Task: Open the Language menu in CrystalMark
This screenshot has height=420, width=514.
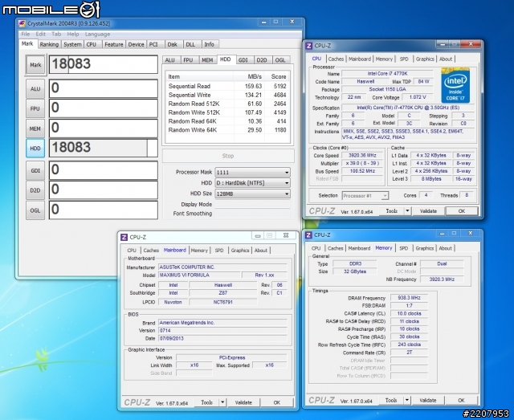Action: click(x=97, y=34)
